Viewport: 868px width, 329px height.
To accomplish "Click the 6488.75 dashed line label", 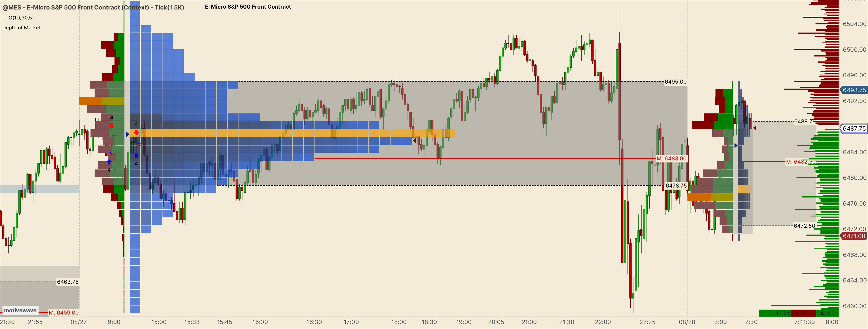I will coord(805,121).
